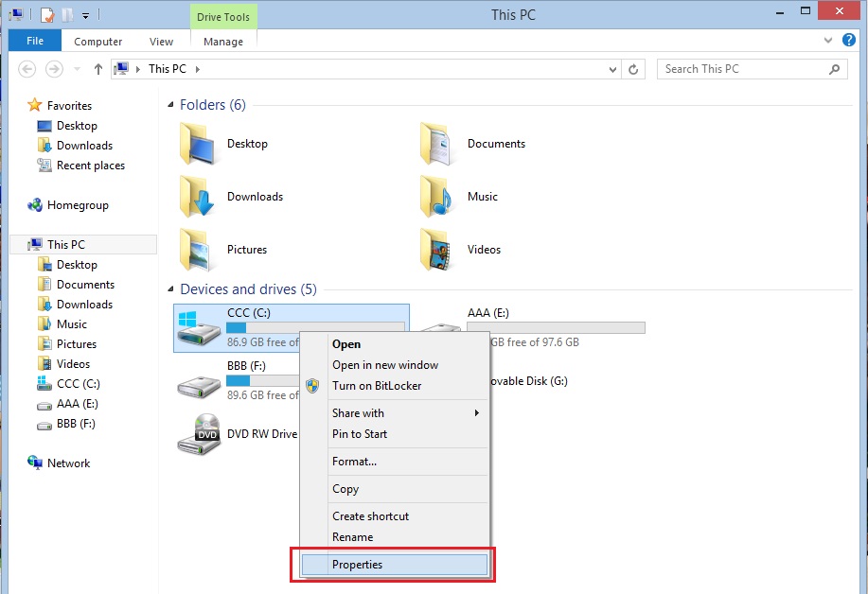Collapse the Devices and drives (5) group
Image resolution: width=868 pixels, height=594 pixels.
(170, 289)
